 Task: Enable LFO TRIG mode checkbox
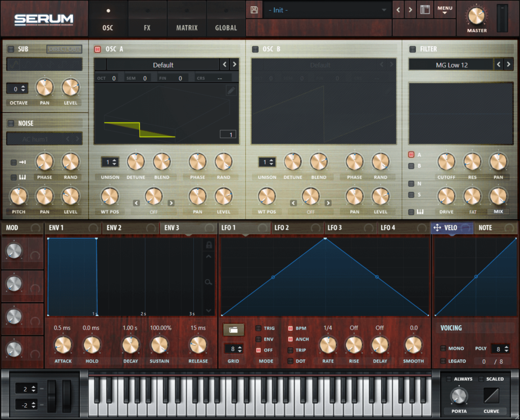259,328
